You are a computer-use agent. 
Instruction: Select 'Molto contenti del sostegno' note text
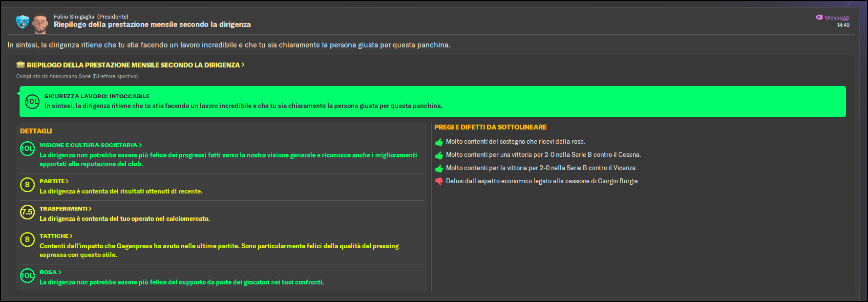pyautogui.click(x=515, y=142)
